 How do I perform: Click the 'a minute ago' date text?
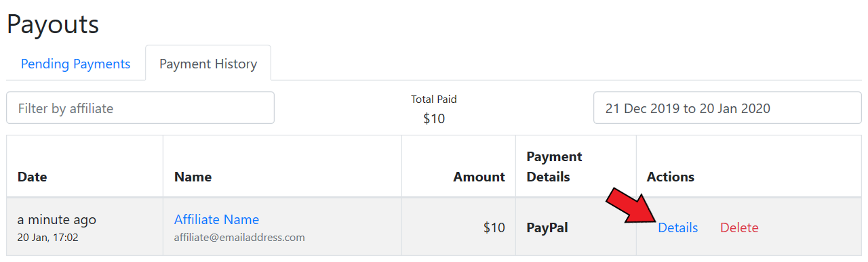pos(57,219)
